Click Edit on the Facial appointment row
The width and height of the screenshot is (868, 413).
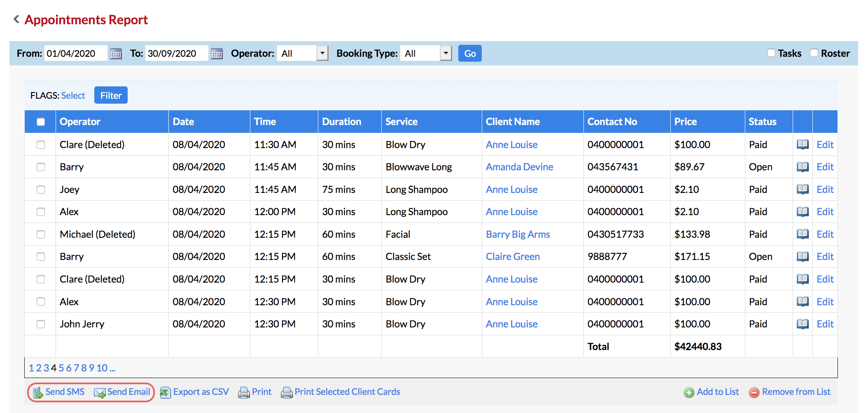[825, 234]
